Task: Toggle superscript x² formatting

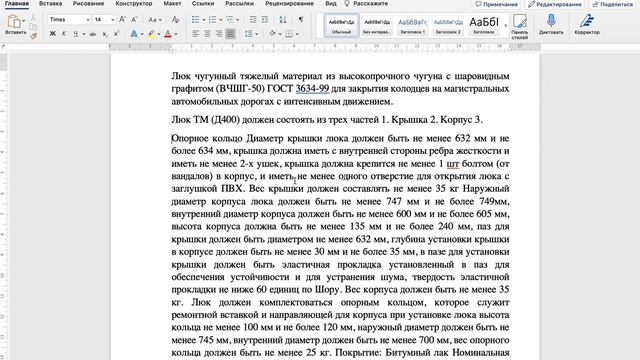Action: pyautogui.click(x=116, y=34)
